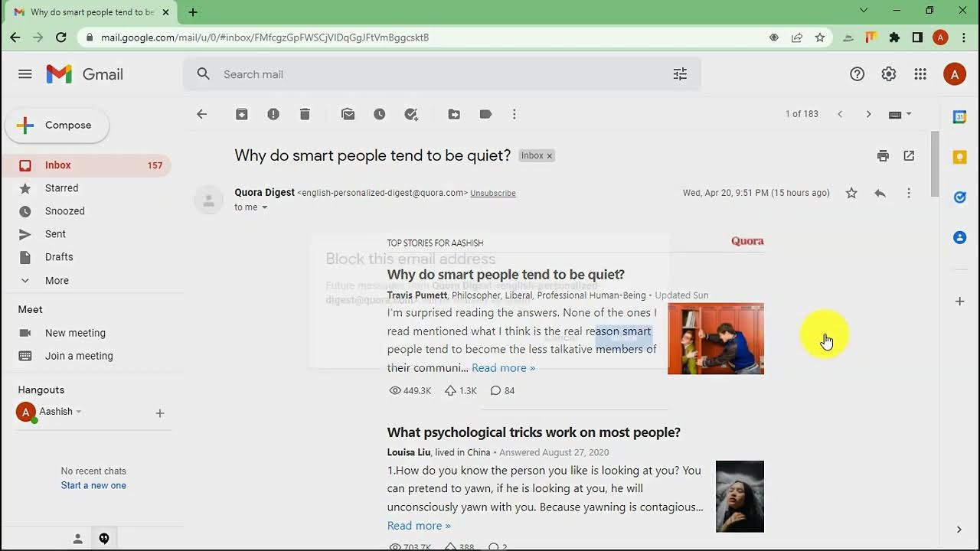Show details dropdown next to 'to me'
This screenshot has width=980, height=551.
coord(265,207)
